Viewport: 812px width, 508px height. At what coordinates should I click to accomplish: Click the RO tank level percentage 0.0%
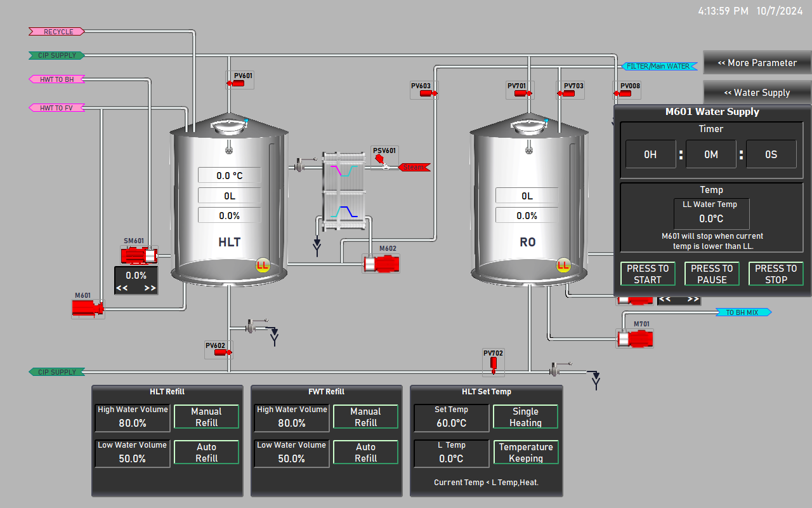[x=527, y=216]
